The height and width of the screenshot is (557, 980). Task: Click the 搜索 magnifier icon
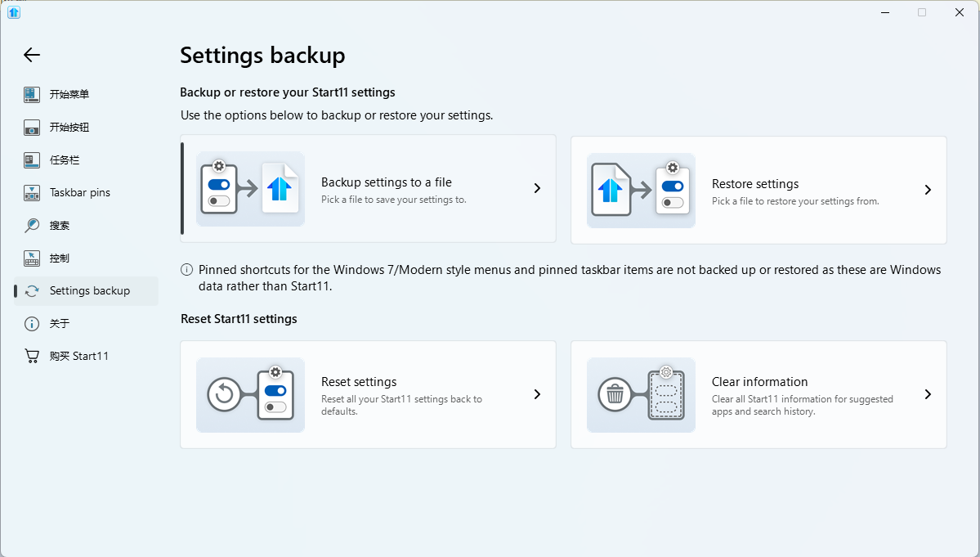tap(32, 226)
